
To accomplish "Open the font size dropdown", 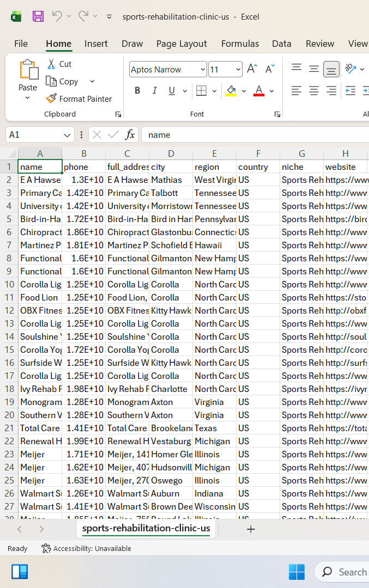I will coord(238,69).
